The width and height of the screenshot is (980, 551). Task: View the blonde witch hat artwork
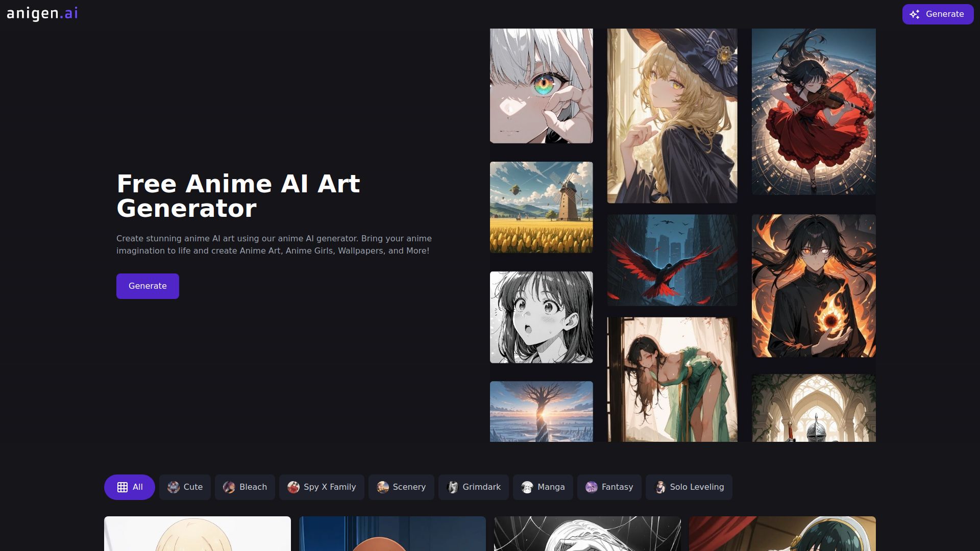672,116
